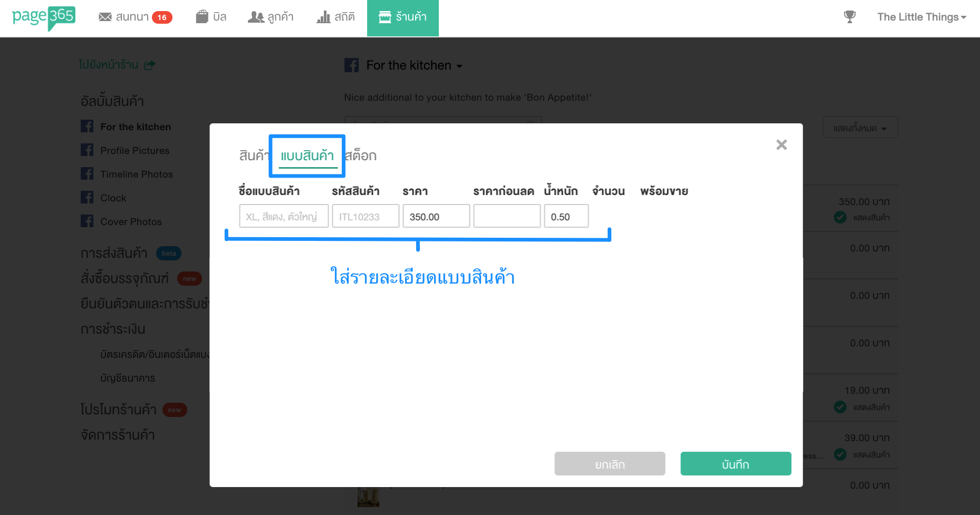This screenshot has height=515, width=980.
Task: Click the 19.00 บาท price text
Action: coord(867,391)
